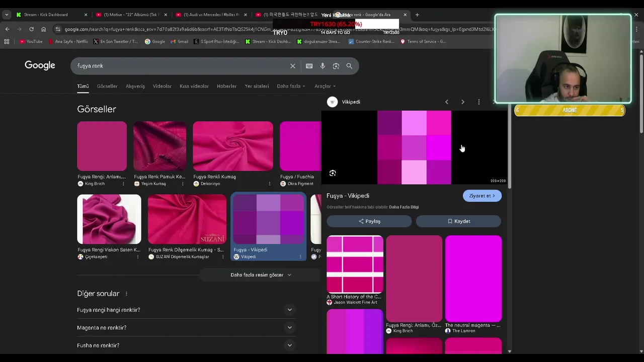Viewport: 644px width, 362px height.
Task: Open new browser tab with plus icon
Action: point(417,15)
